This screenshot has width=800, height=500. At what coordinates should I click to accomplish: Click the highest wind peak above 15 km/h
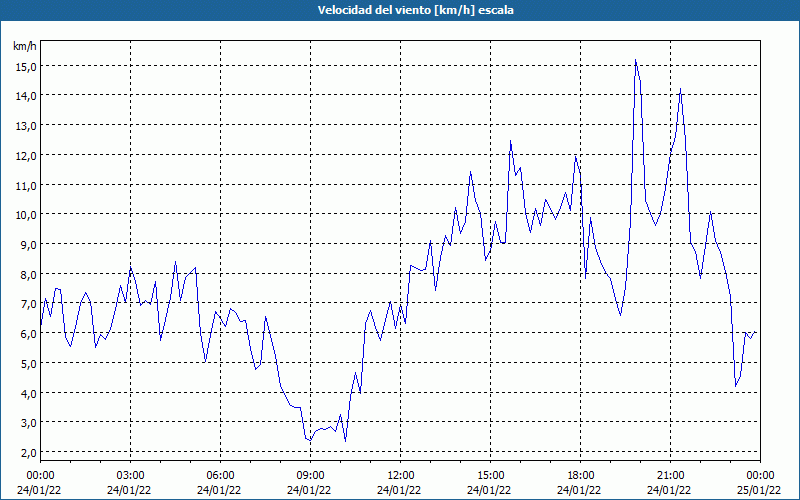pyautogui.click(x=635, y=60)
